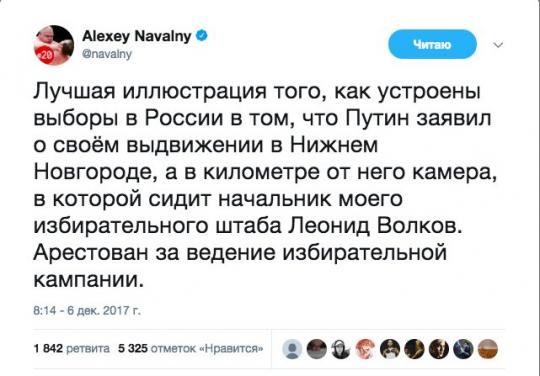Screen dimensions: 540x376
Task: Open eighth liker avatar with blue tones
Action: pos(463,349)
